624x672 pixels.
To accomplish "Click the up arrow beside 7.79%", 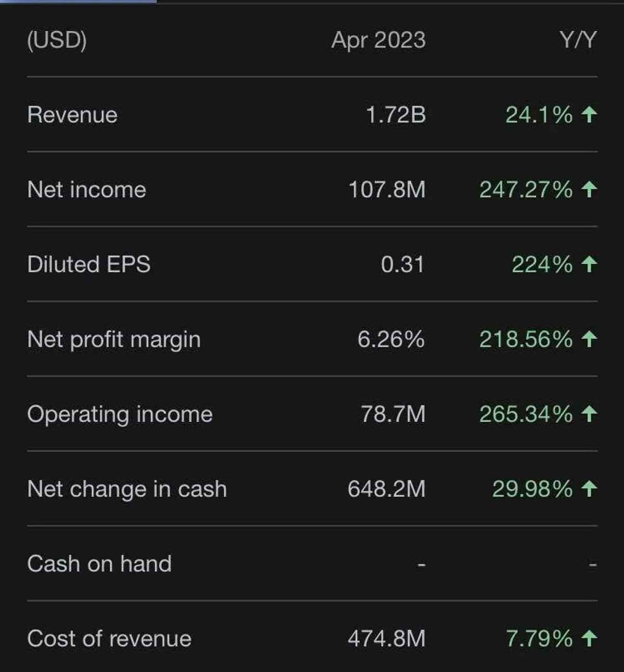I will pyautogui.click(x=589, y=638).
